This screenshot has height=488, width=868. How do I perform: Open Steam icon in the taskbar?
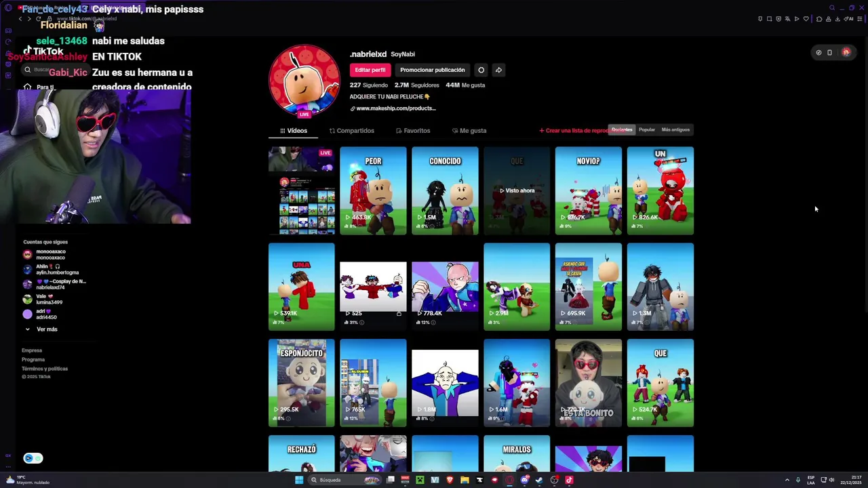[538, 480]
